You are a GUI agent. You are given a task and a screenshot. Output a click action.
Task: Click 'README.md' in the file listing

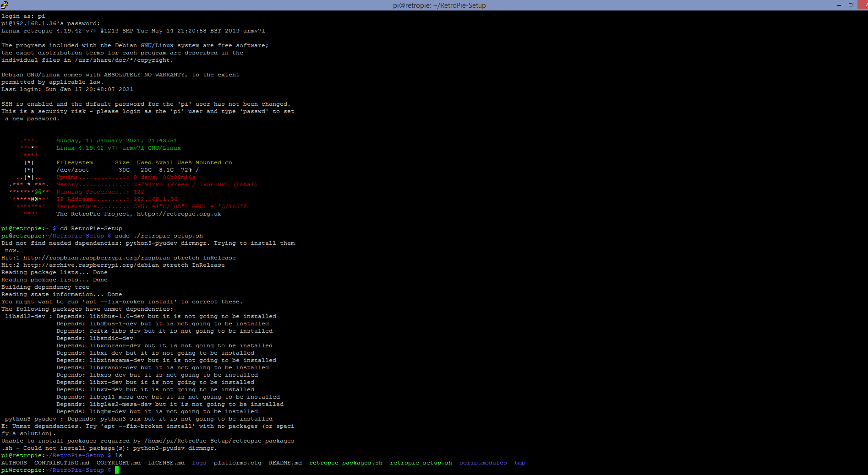(x=285, y=463)
